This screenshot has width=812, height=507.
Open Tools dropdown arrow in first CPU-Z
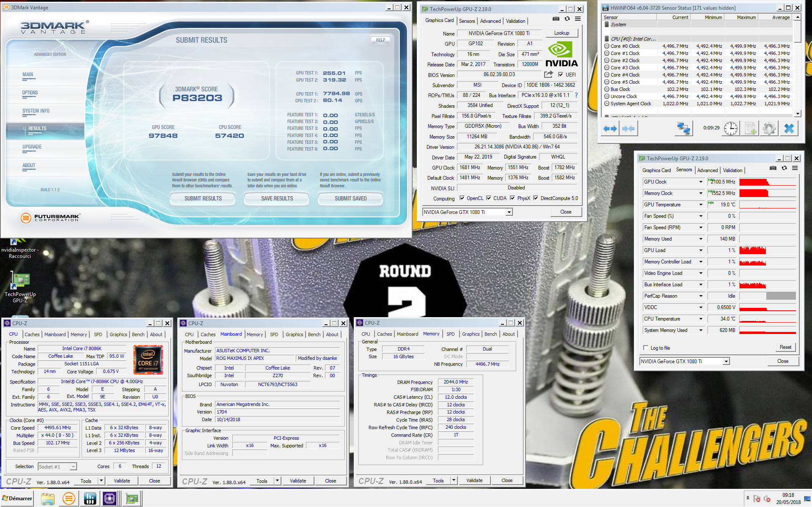(x=101, y=481)
